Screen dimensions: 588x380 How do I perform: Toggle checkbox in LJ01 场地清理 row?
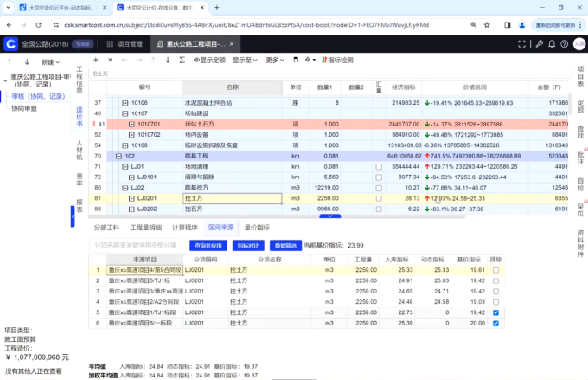click(x=378, y=165)
